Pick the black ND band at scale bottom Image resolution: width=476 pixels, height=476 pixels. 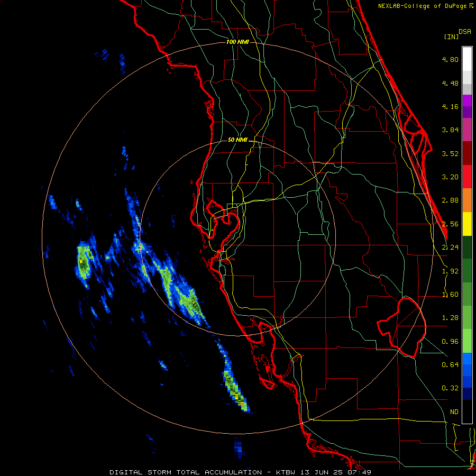[x=467, y=411]
